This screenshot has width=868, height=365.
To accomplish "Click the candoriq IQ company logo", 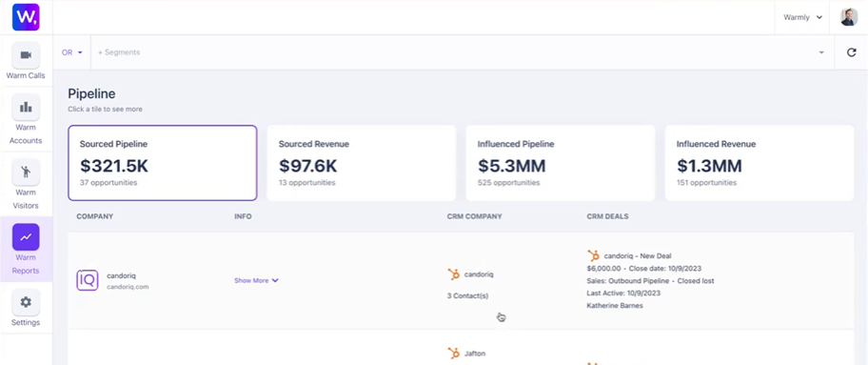I will coord(87,280).
